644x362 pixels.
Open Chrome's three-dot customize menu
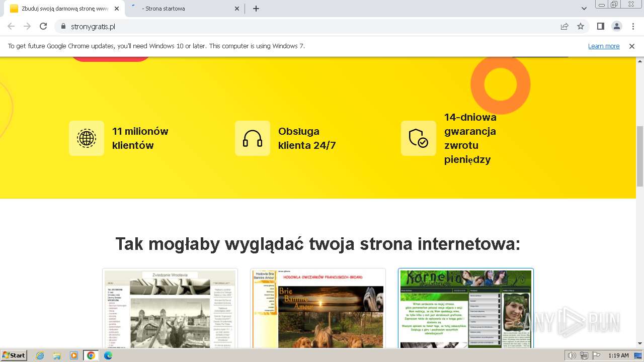(x=632, y=26)
